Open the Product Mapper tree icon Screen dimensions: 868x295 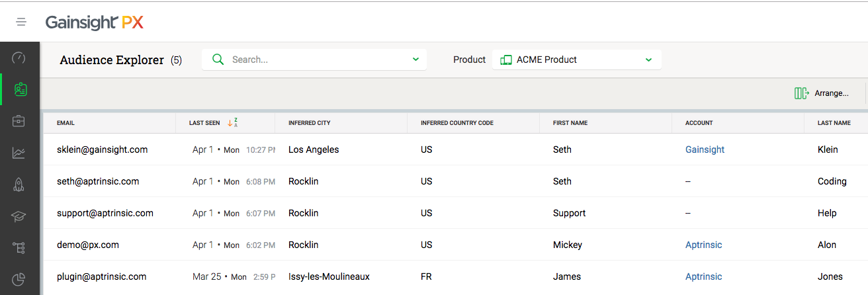[19, 248]
